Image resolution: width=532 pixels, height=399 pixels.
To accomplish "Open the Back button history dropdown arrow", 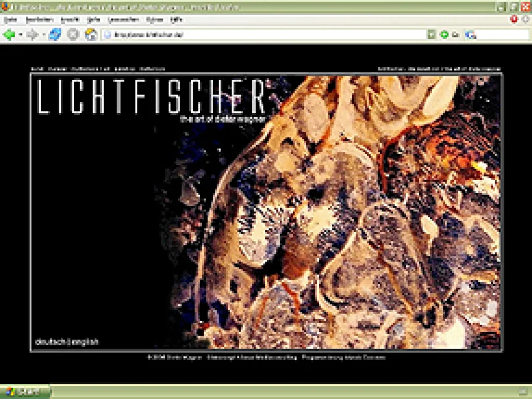I will (x=20, y=34).
